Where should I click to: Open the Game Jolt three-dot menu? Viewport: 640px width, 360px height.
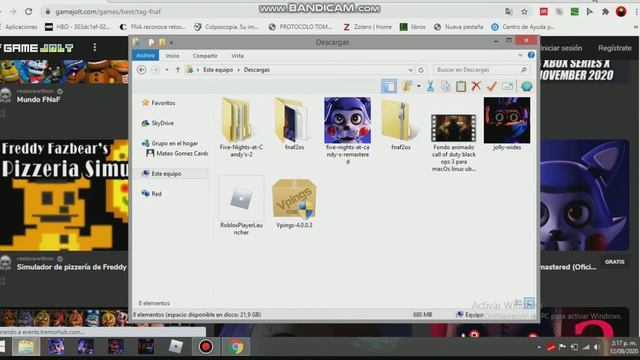pyautogui.click(x=95, y=47)
